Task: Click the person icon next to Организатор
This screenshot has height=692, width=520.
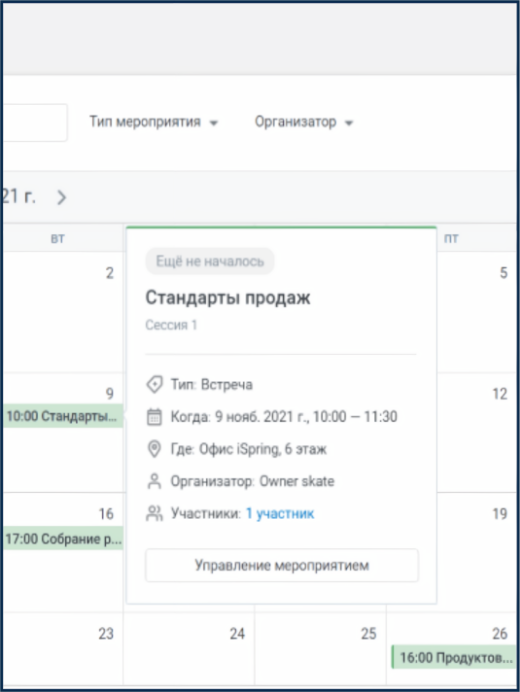Action: click(x=154, y=481)
